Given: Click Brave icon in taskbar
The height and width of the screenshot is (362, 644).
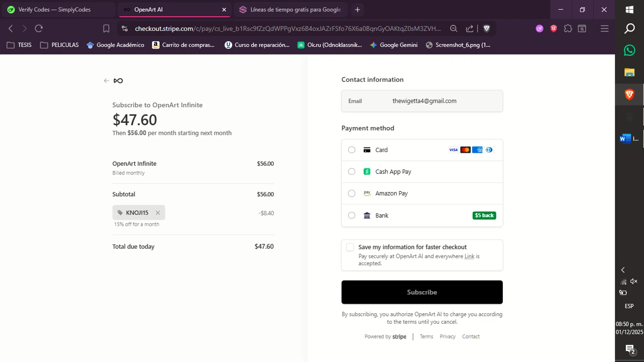Looking at the screenshot, I should (629, 94).
